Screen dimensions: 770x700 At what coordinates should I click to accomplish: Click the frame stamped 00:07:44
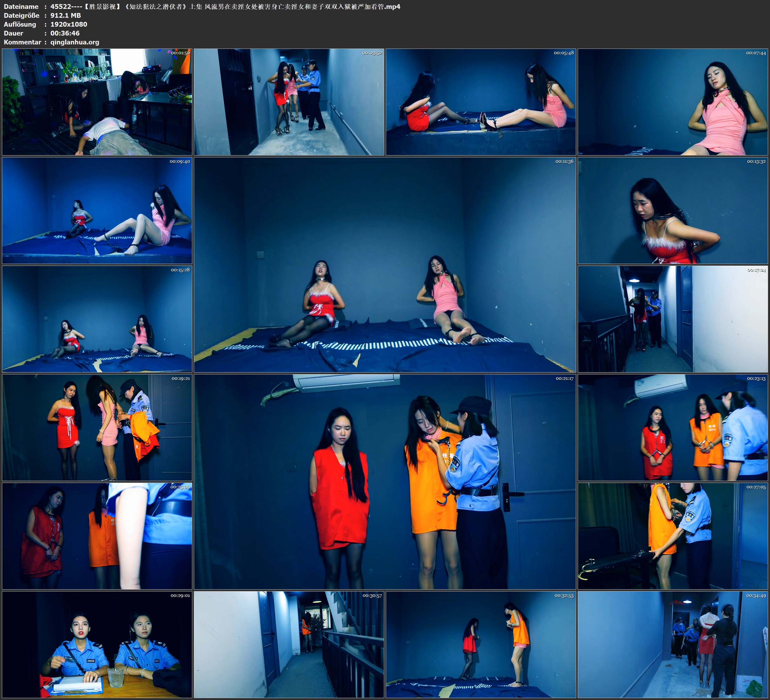coord(673,102)
